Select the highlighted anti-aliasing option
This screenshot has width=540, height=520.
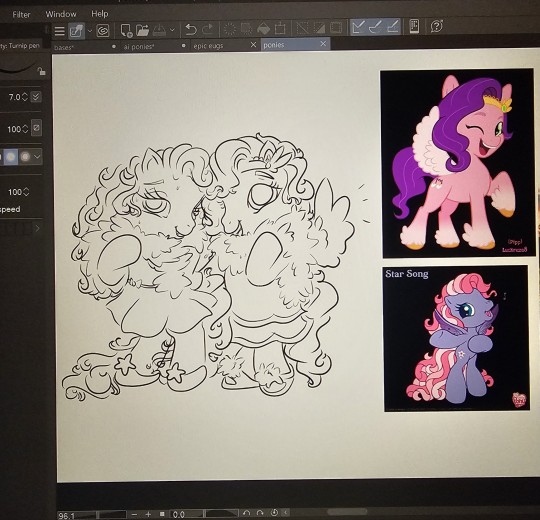[11, 157]
